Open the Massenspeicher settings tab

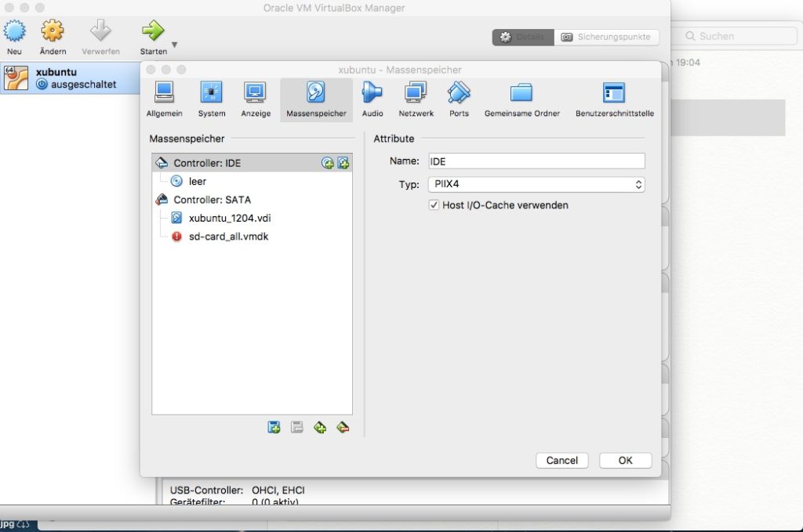(x=316, y=100)
